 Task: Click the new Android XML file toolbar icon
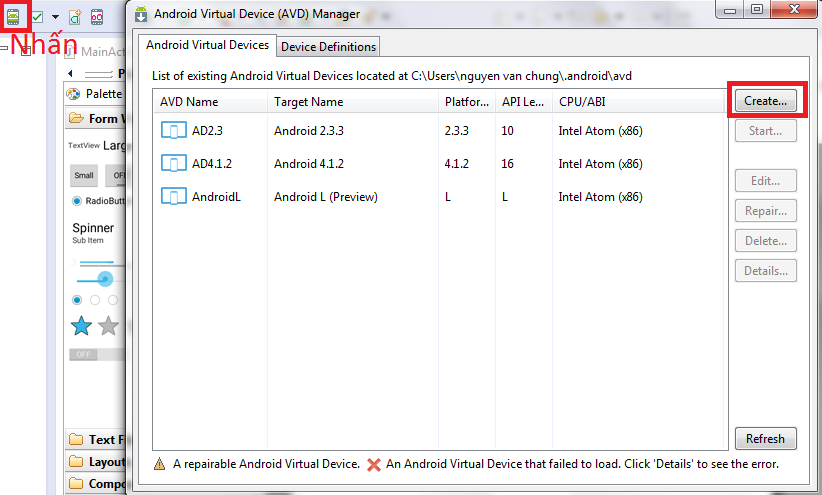(75, 17)
